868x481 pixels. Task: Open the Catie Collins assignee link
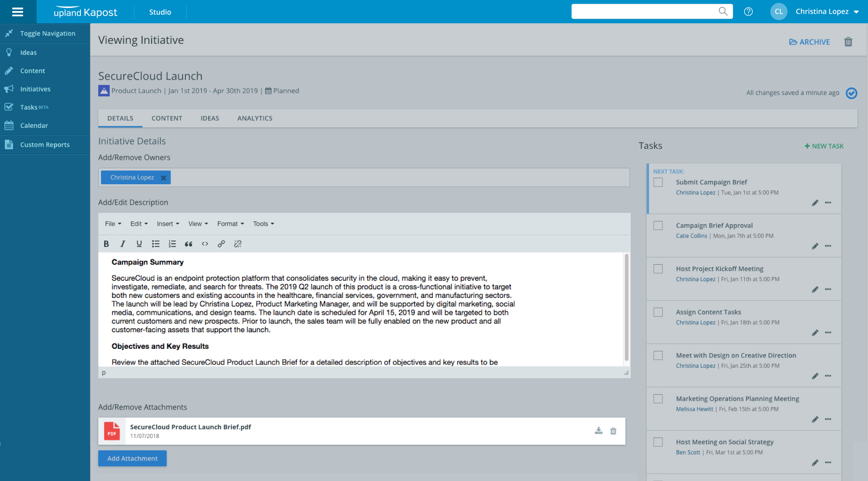(x=691, y=236)
